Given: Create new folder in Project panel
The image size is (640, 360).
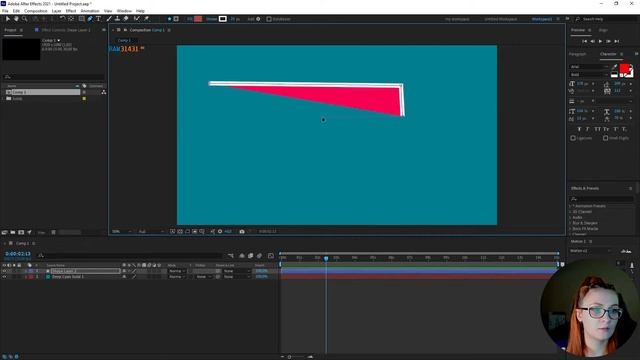Looking at the screenshot, I should point(13,232).
